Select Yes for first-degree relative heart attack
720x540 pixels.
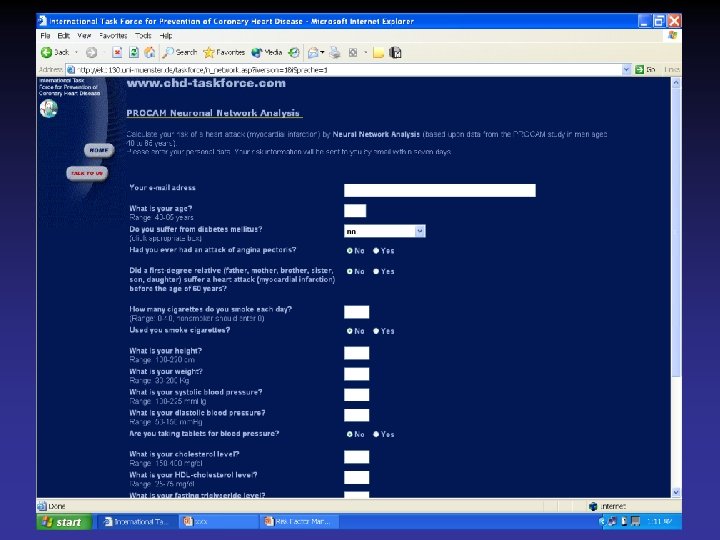pyautogui.click(x=376, y=271)
